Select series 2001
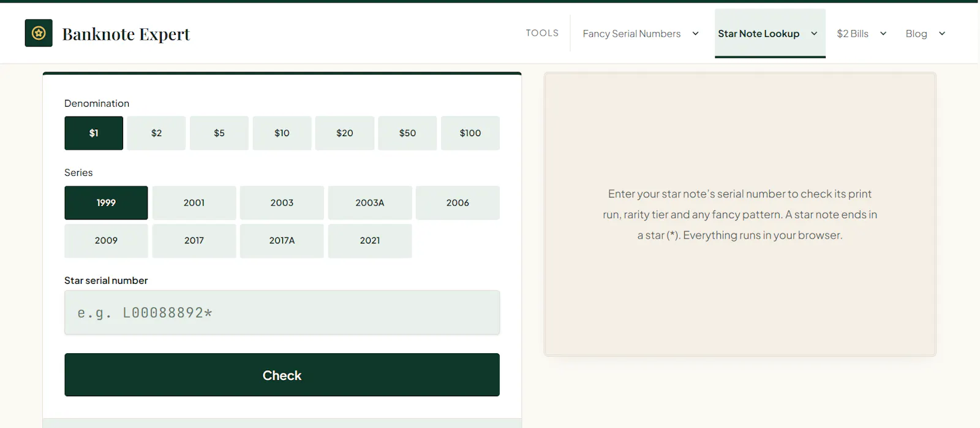 (x=194, y=203)
